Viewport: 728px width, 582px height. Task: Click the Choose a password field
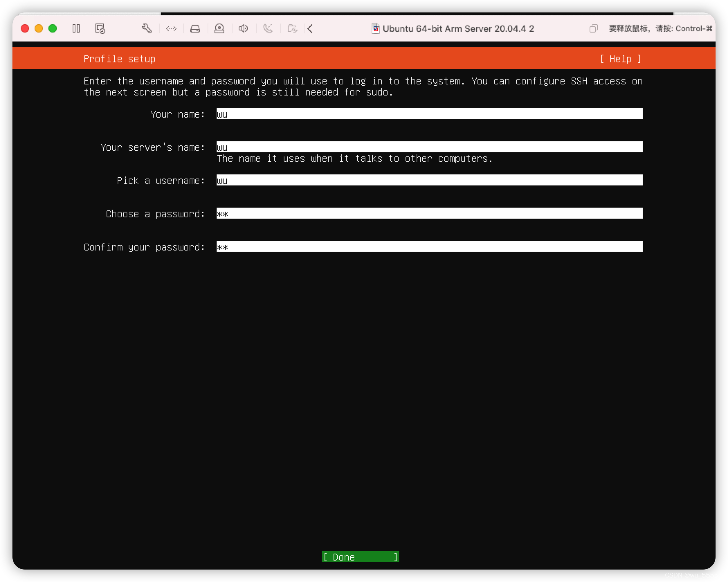click(x=428, y=214)
